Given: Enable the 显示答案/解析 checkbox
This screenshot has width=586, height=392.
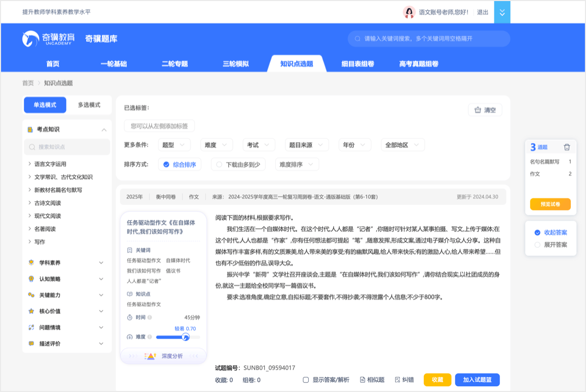Looking at the screenshot, I should [x=306, y=380].
